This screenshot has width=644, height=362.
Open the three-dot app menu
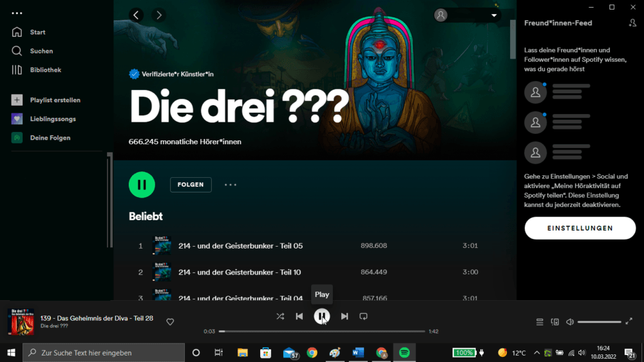point(17,13)
